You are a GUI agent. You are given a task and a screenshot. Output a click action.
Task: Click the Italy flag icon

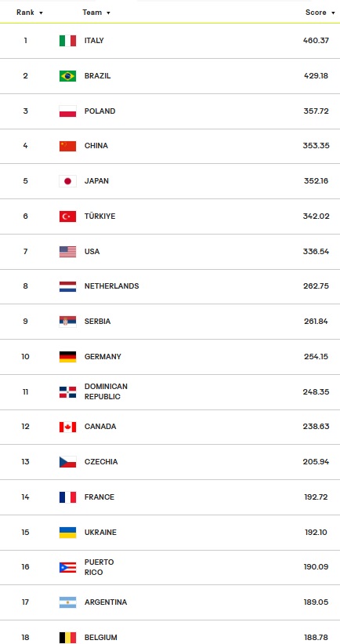(67, 41)
